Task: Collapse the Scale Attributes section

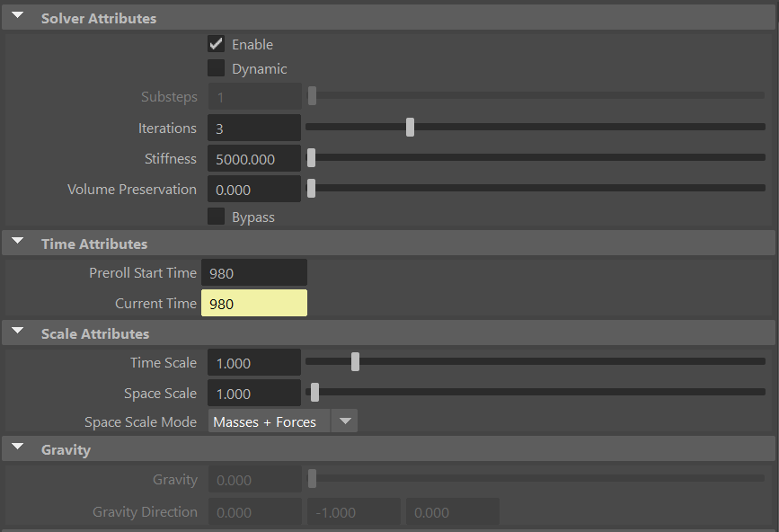Action: [17, 332]
